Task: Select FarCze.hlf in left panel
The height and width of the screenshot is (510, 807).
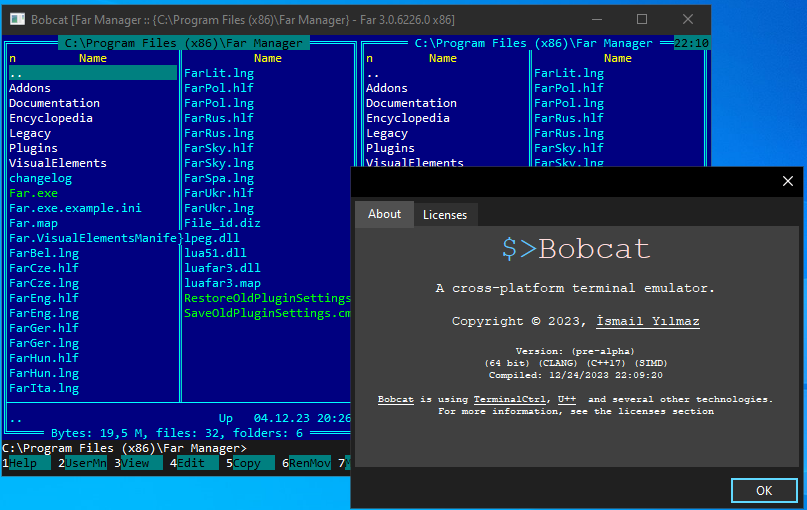Action: pos(44,268)
